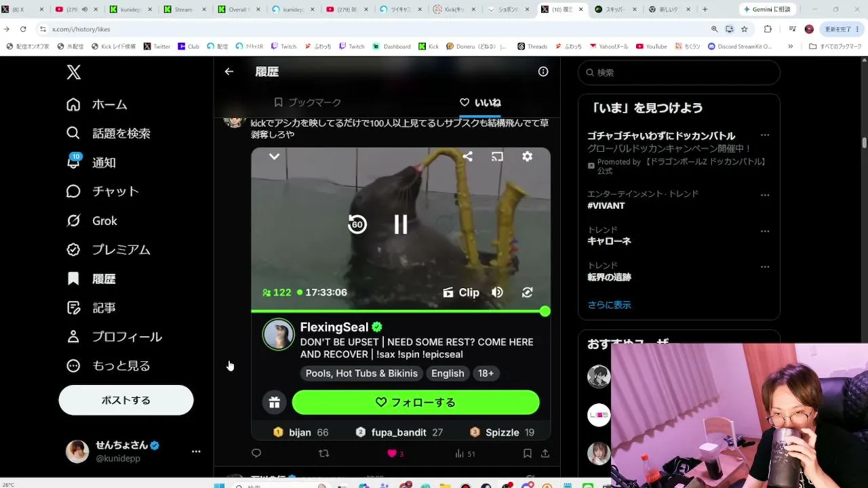
Task: Open options for キャローネ trend
Action: [x=765, y=230]
